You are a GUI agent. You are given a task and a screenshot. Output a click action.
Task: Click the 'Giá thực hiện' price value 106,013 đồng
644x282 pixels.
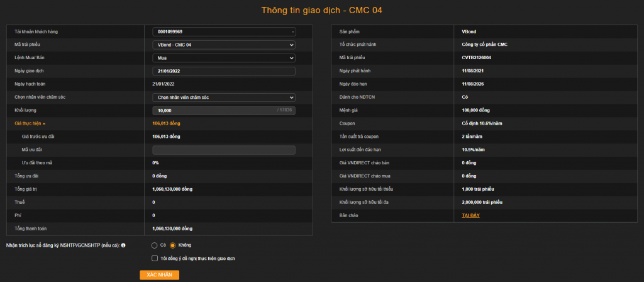point(166,123)
